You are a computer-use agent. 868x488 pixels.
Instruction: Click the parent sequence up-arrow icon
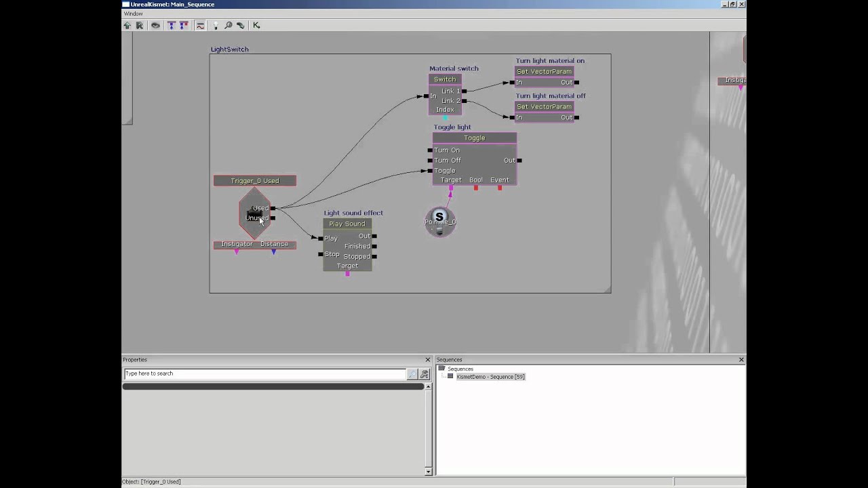pos(127,25)
